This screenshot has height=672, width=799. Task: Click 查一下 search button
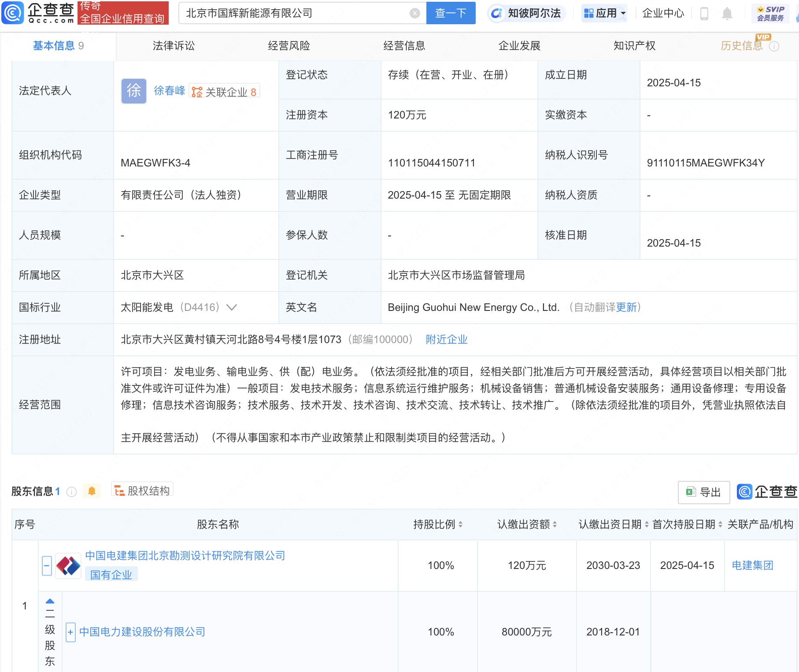(451, 13)
